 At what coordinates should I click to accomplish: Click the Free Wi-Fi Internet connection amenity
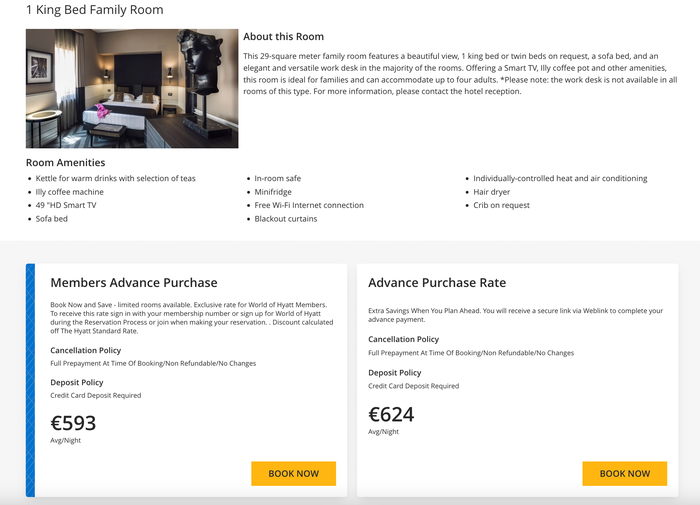[309, 205]
